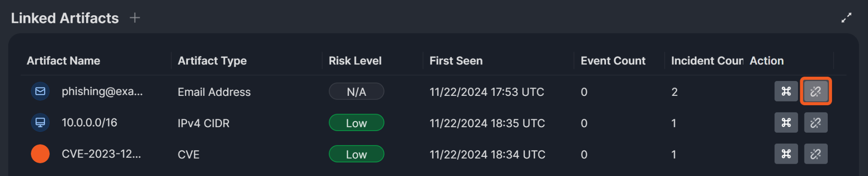Open the 10.0.0.0/16 artifact name

[x=89, y=123]
